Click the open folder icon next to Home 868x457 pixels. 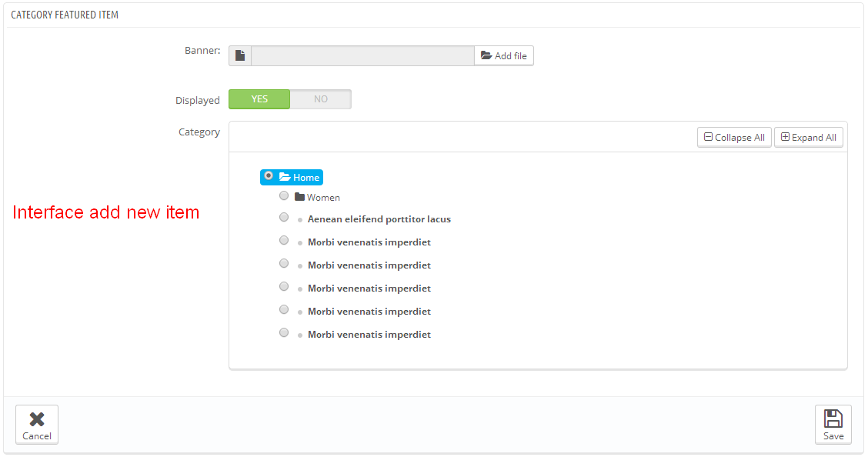[285, 178]
